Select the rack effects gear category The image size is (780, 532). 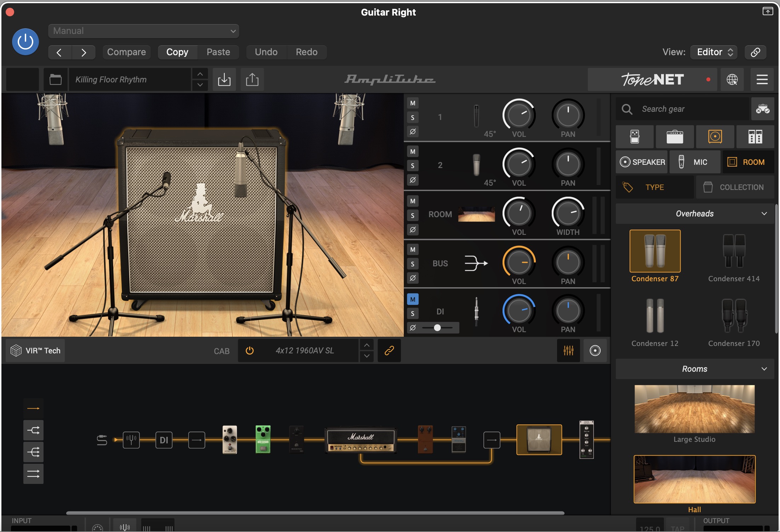tap(755, 137)
